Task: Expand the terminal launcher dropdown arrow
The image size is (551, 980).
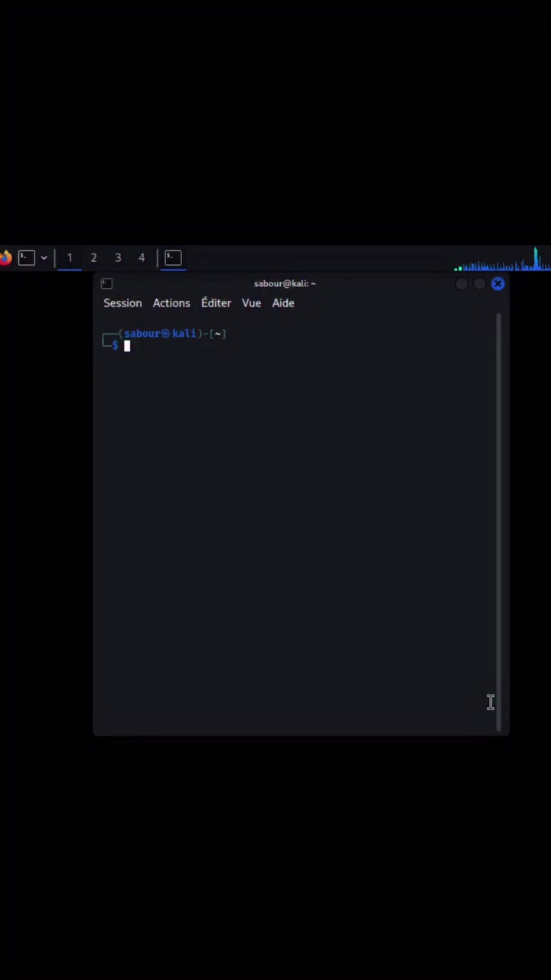Action: (x=44, y=258)
